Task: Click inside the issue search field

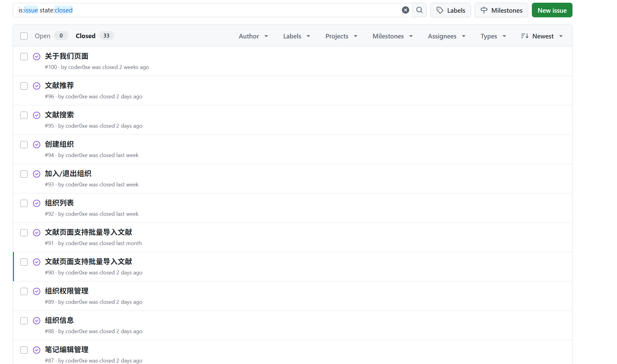Action: point(212,10)
